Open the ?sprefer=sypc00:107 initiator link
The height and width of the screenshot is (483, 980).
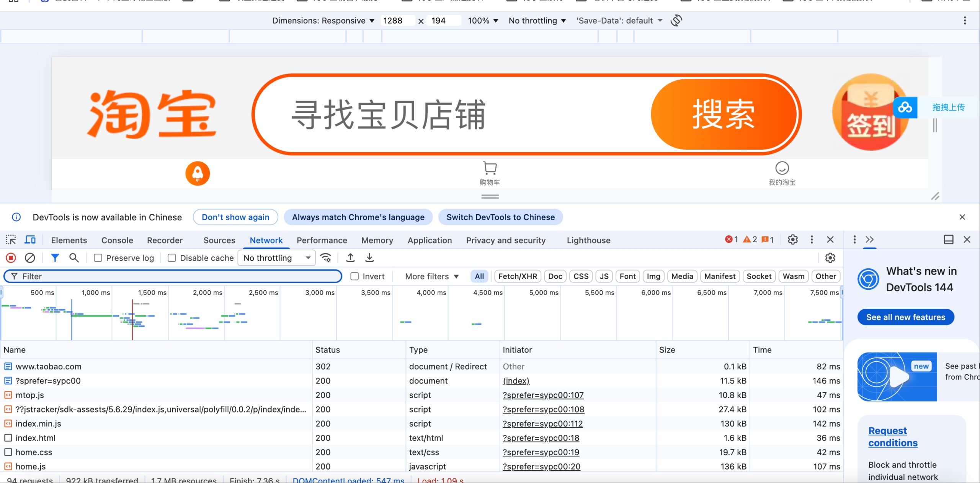click(543, 395)
